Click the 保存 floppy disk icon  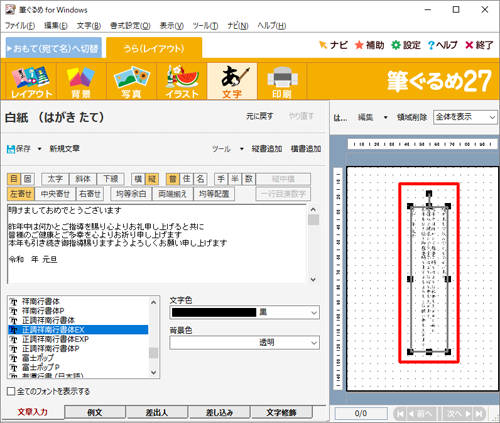pos(11,149)
